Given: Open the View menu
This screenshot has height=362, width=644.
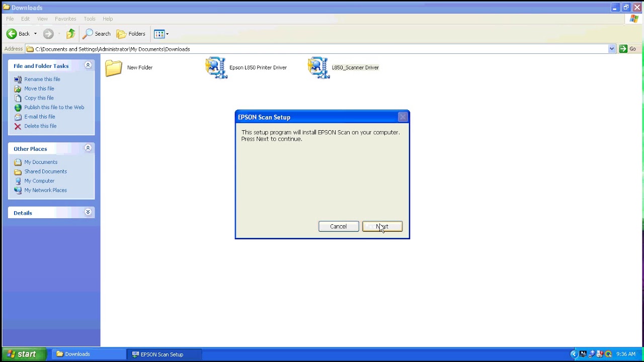Looking at the screenshot, I should point(42,19).
